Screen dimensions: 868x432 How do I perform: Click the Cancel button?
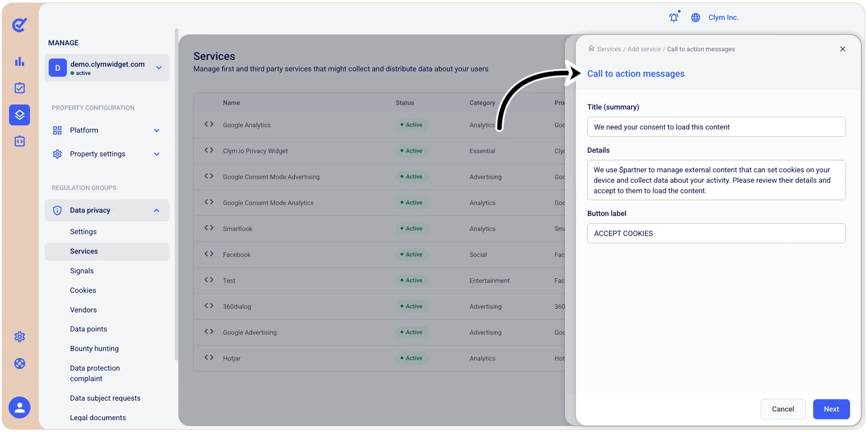click(x=783, y=409)
